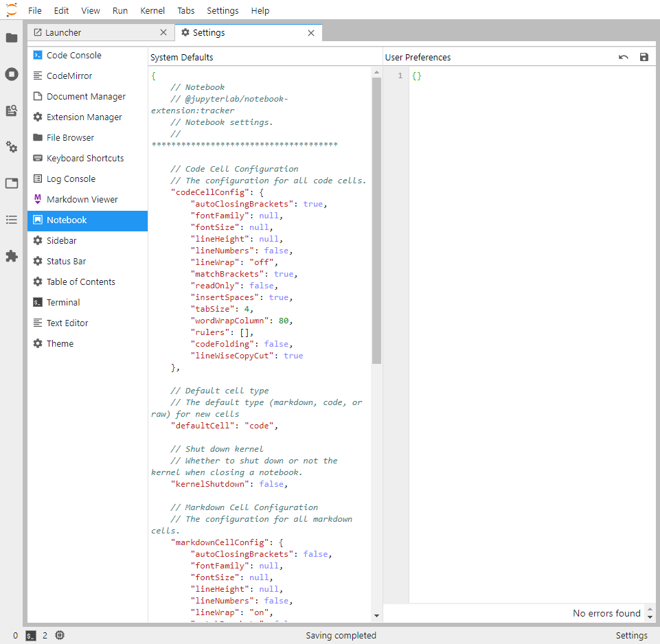660x644 pixels.
Task: Open Table of Contents settings entry
Action: (x=87, y=282)
